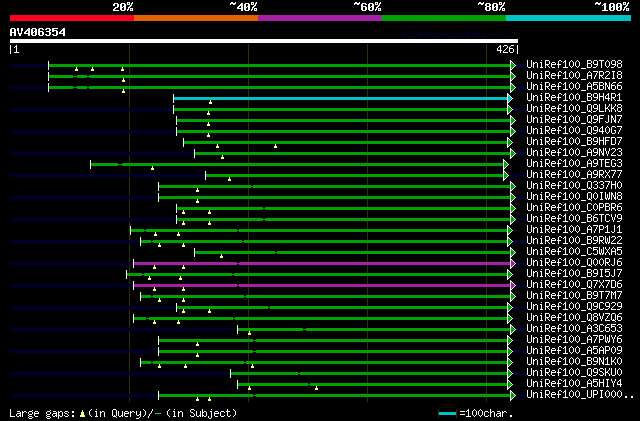Click the green alignment bar for A3C653
640x421 pixels.
click(x=374, y=330)
